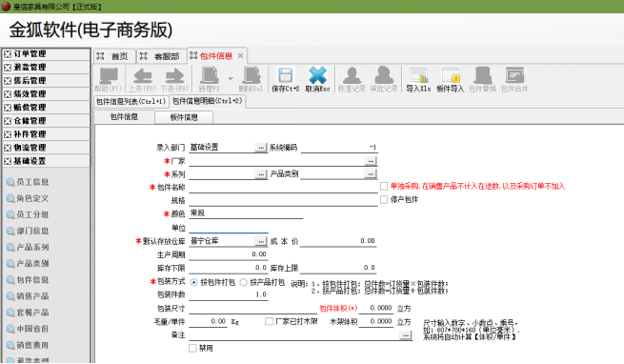Expand the 仓储管理 sidebar section
This screenshot has height=364, width=624.
46,121
